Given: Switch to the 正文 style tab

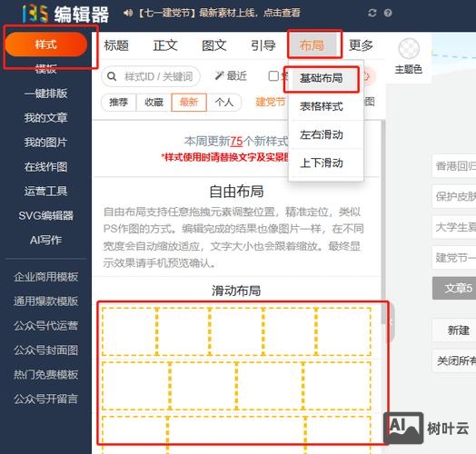Looking at the screenshot, I should tap(165, 45).
